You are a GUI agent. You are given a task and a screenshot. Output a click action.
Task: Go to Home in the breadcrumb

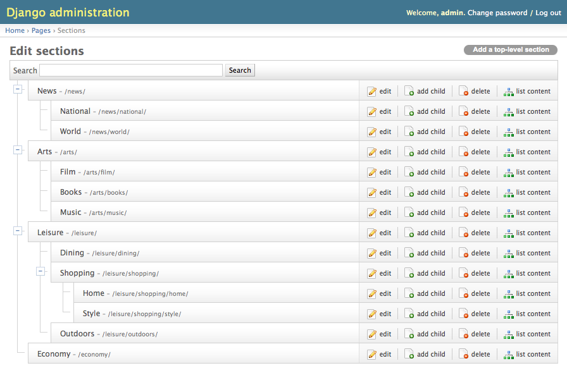tap(15, 30)
